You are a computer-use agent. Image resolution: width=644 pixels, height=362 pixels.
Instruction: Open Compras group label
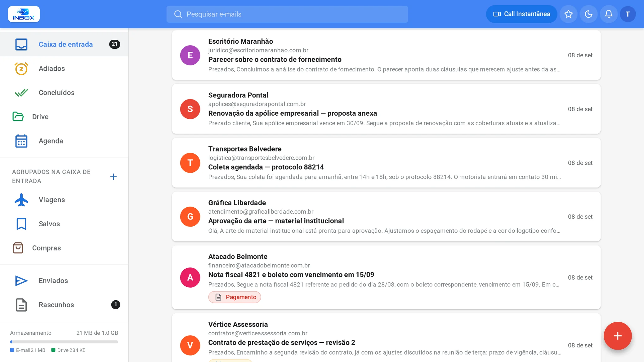pos(47,248)
